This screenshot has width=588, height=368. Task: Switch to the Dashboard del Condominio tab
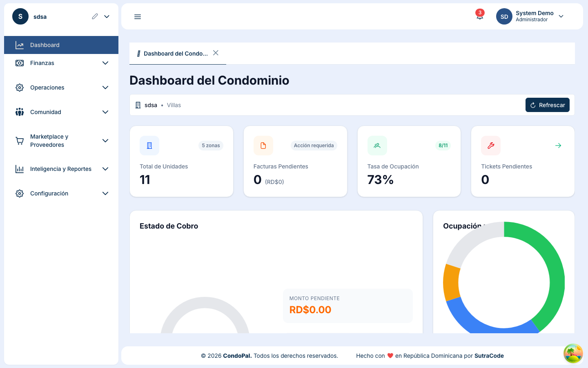coord(176,53)
